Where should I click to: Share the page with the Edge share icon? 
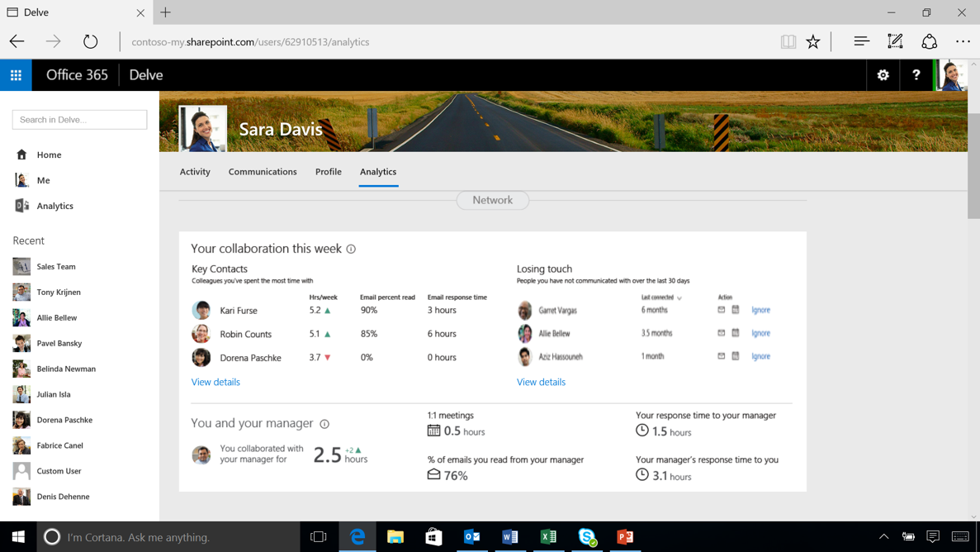(x=929, y=40)
